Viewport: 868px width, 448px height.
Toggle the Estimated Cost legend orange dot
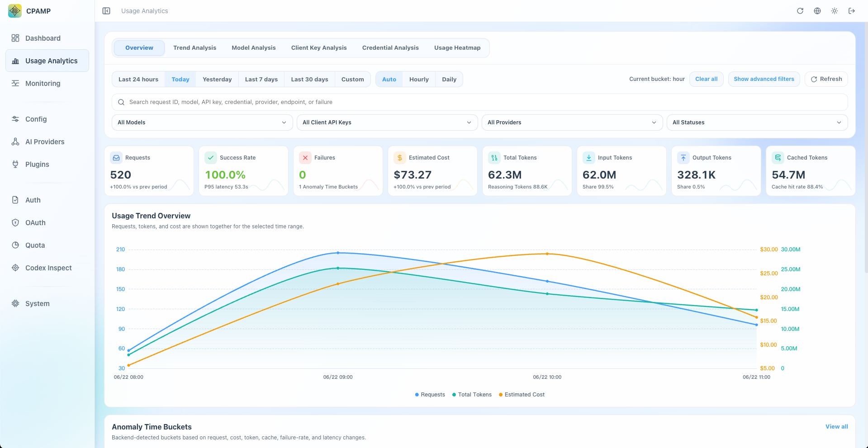click(x=501, y=395)
